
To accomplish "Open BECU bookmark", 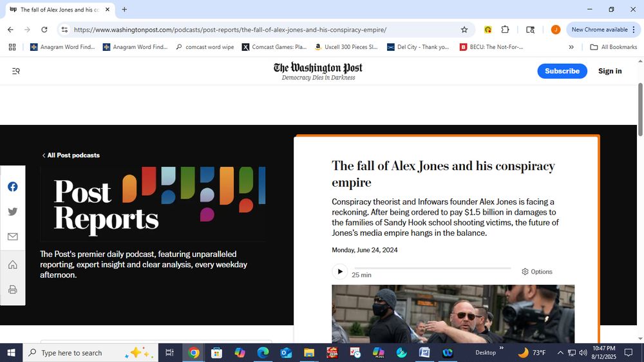I will pyautogui.click(x=491, y=47).
